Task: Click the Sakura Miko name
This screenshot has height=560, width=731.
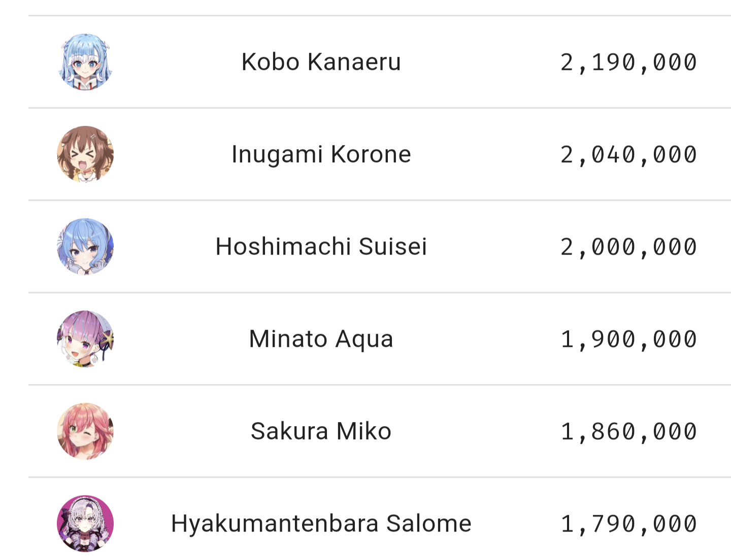Action: point(321,431)
